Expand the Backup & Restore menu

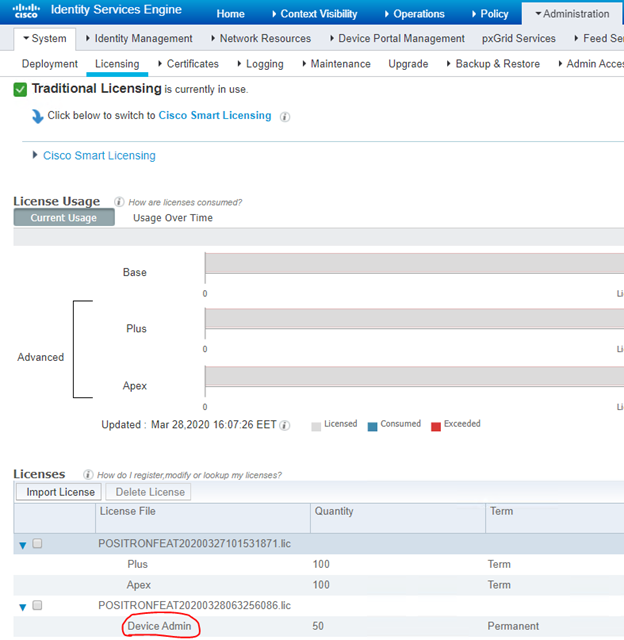[x=493, y=64]
